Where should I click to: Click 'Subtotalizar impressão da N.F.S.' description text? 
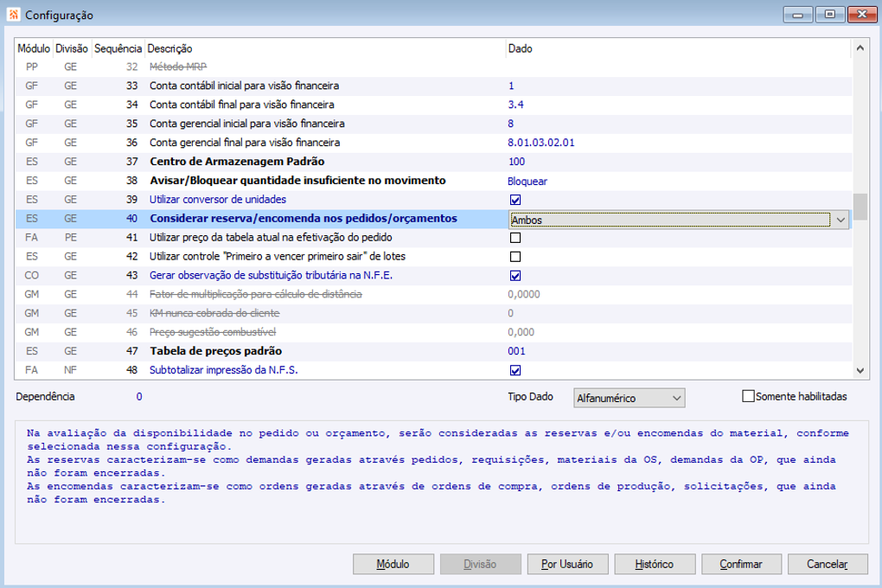(223, 370)
